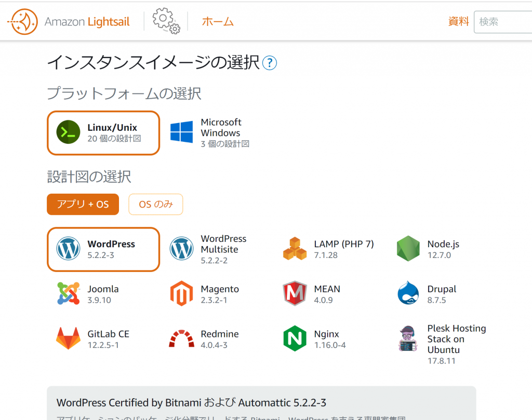Open the settings gears icon

coord(166,21)
